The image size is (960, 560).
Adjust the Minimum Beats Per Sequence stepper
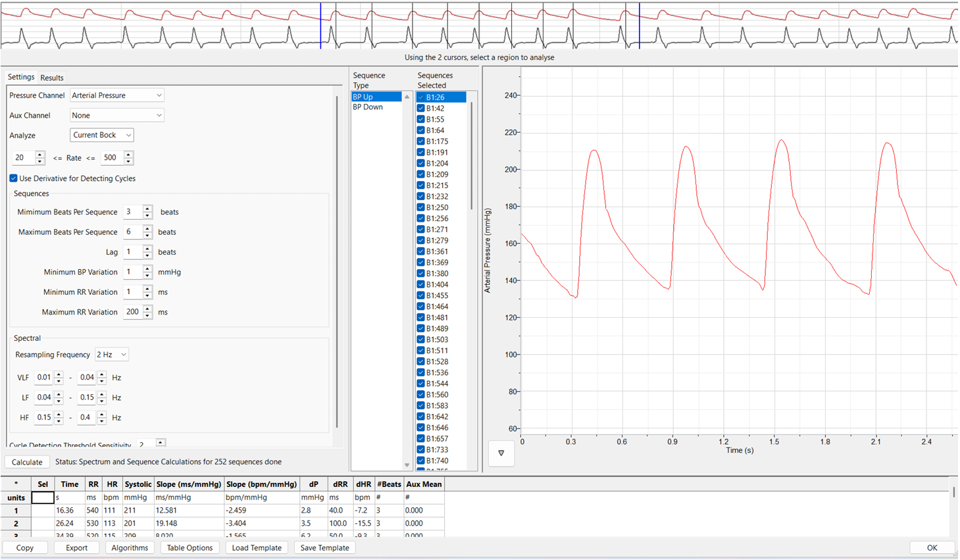147,212
